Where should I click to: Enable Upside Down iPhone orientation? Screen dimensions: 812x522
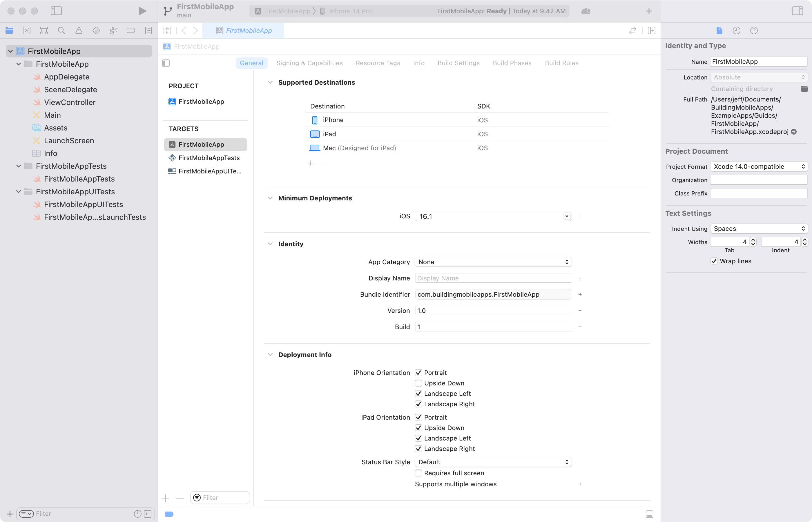418,383
